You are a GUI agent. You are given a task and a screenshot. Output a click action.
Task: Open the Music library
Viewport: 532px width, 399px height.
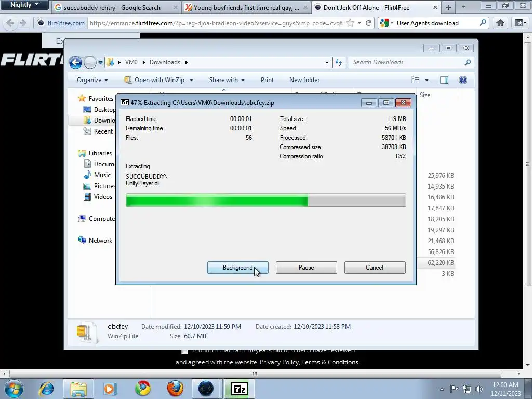(97, 175)
